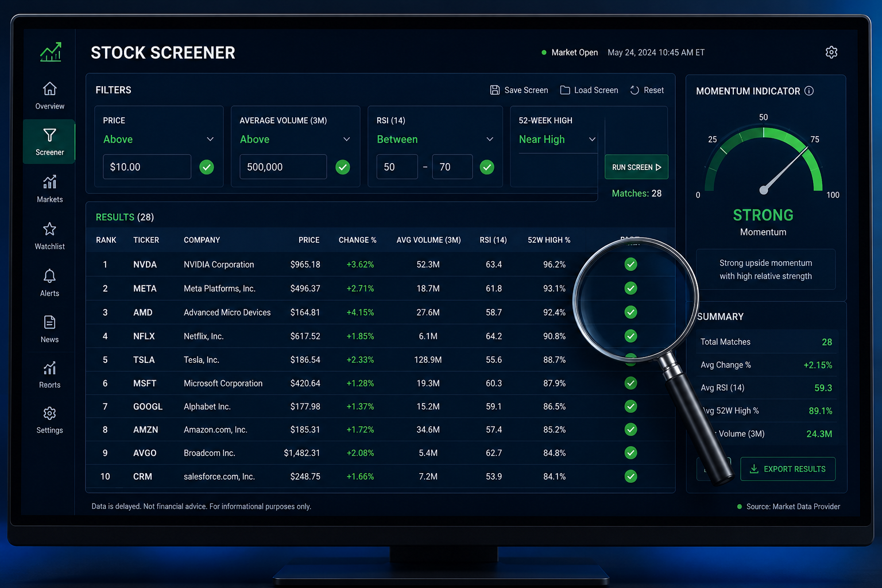Click the Reset circular arrow icon
The image size is (882, 588).
(x=635, y=90)
